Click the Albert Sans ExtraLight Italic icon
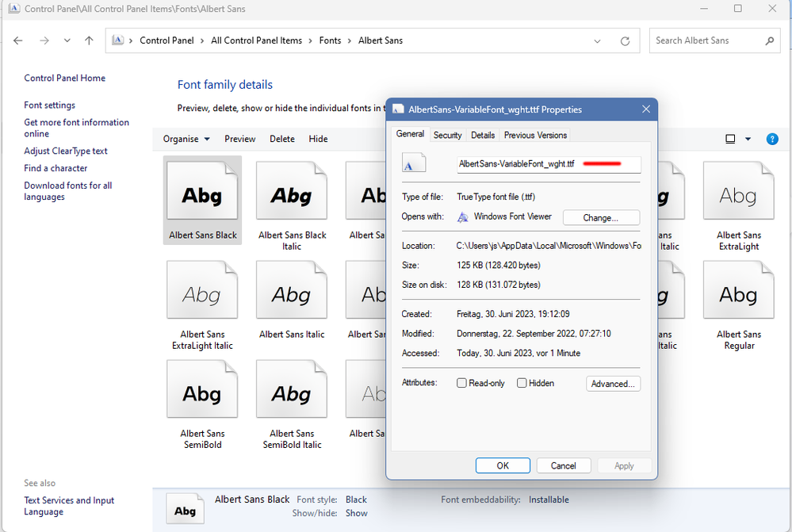The height and width of the screenshot is (532, 792). (x=202, y=293)
